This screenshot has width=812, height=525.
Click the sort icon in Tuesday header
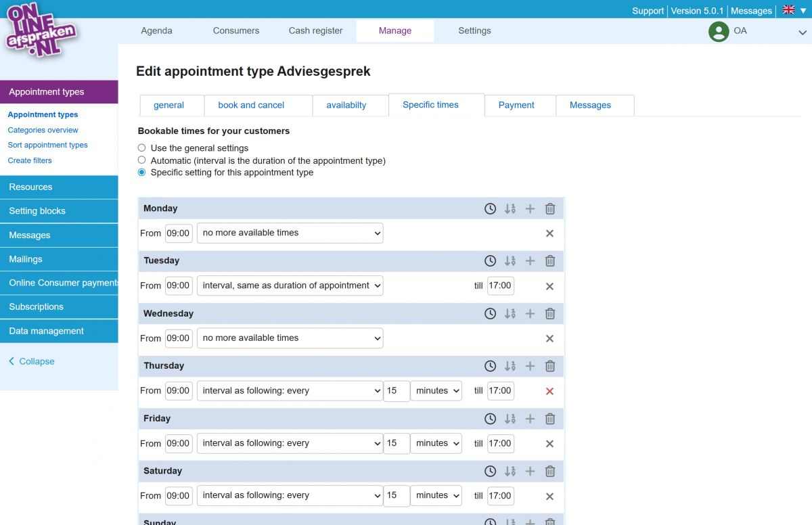tap(510, 261)
